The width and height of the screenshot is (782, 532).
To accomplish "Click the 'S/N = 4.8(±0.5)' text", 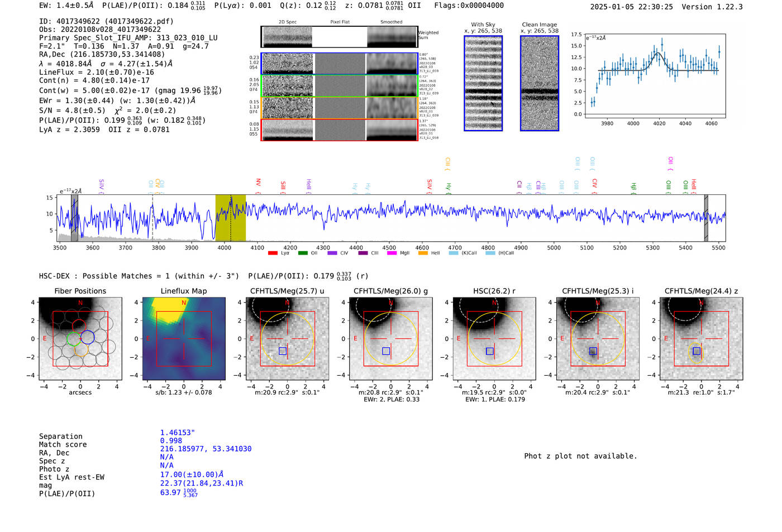I will click(72, 111).
